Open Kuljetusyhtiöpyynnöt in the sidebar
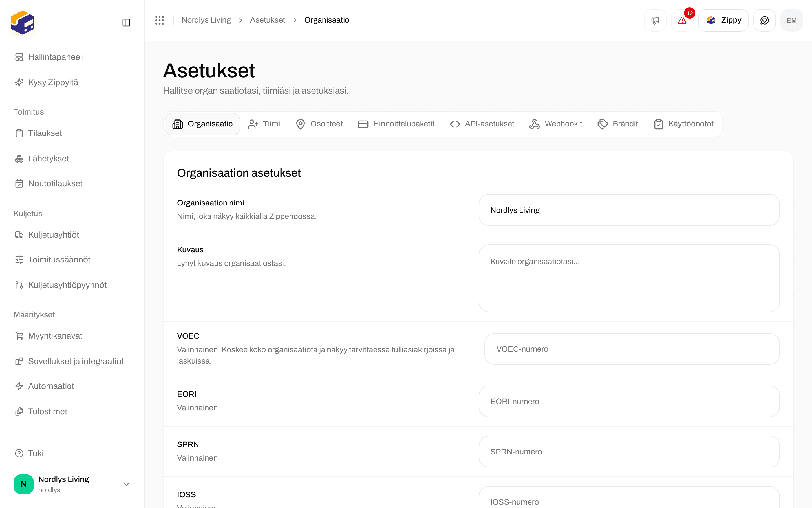The width and height of the screenshot is (812, 508). pos(72,285)
